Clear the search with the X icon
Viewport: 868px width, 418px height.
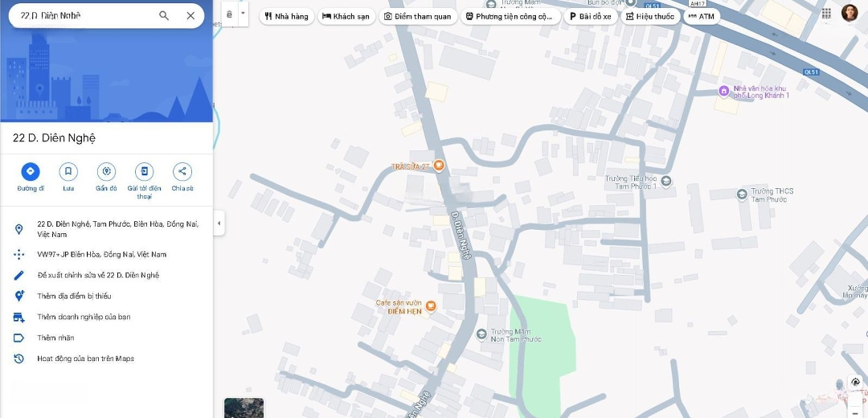pyautogui.click(x=190, y=15)
